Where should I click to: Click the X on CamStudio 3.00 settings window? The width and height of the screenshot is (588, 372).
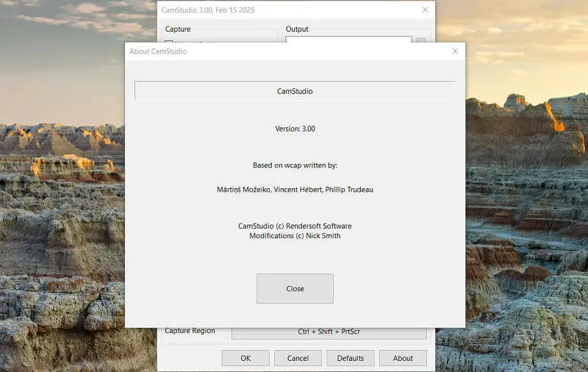pos(425,10)
